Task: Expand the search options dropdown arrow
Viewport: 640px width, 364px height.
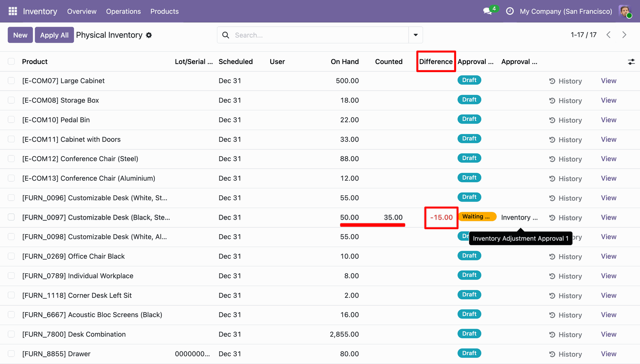Action: (x=416, y=35)
